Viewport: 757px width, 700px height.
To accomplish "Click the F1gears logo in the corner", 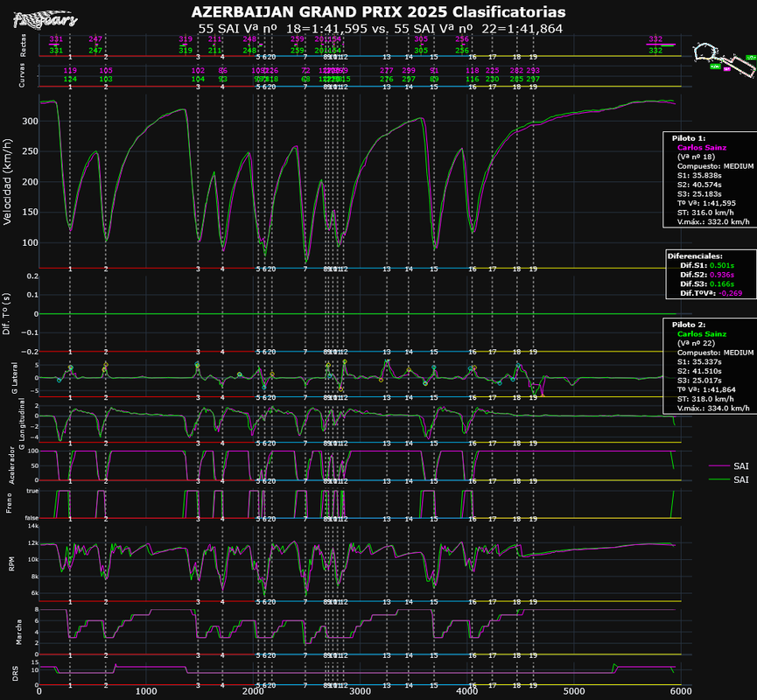I will pyautogui.click(x=45, y=19).
